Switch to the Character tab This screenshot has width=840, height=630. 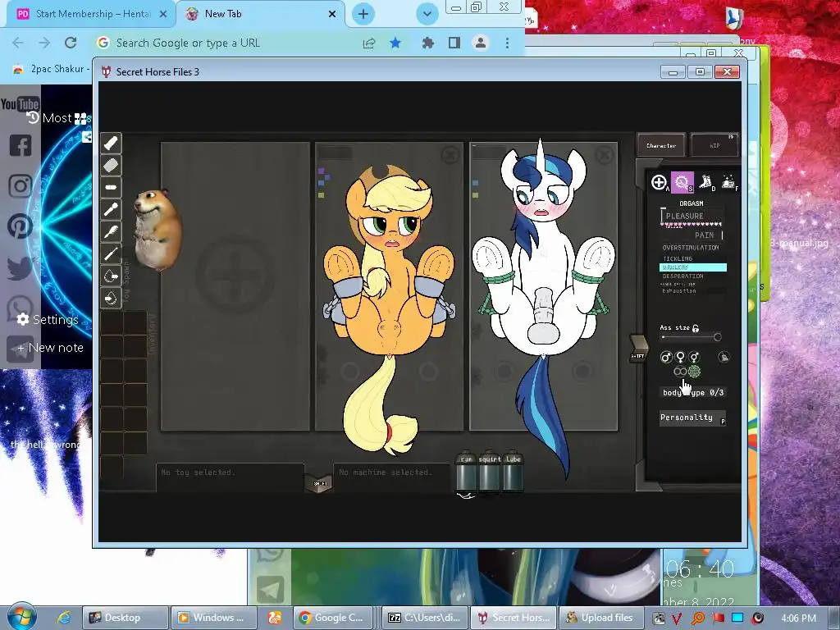tap(661, 145)
